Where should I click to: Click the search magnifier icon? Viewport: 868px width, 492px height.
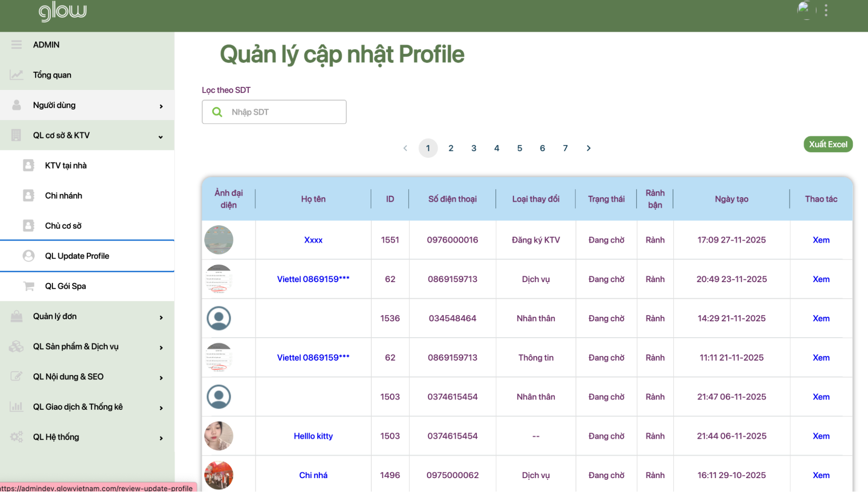pyautogui.click(x=217, y=112)
